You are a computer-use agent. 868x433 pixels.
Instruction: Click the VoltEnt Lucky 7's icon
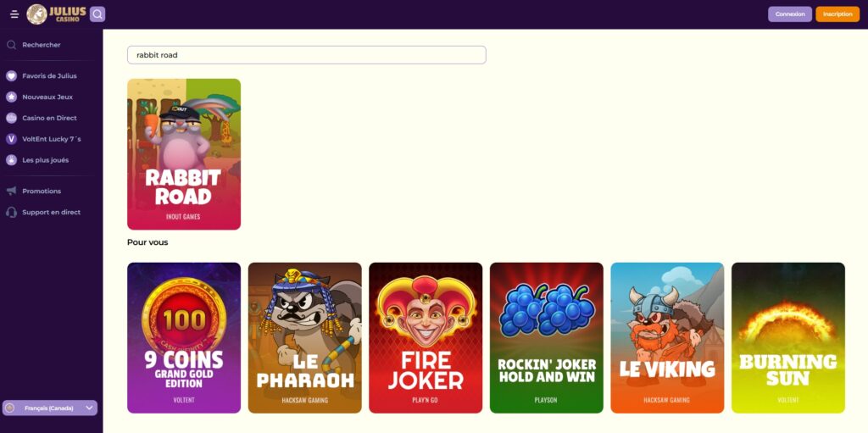pyautogui.click(x=11, y=139)
